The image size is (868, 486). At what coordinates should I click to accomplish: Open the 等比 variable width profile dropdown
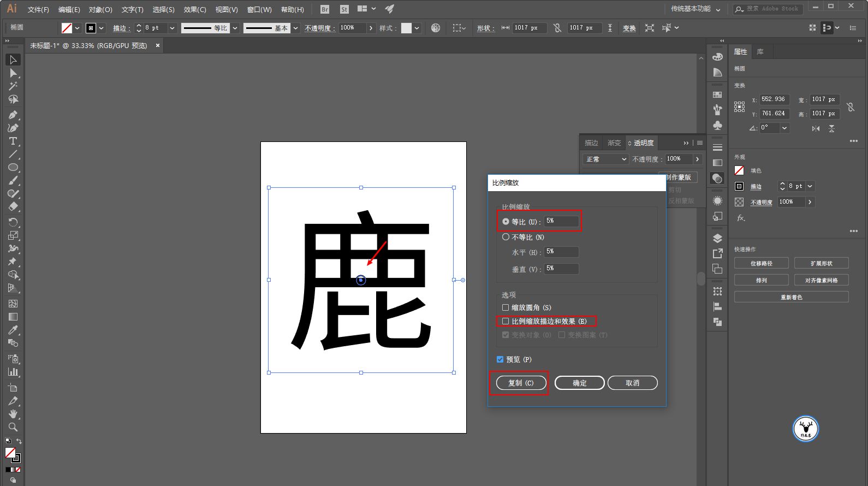(x=235, y=28)
